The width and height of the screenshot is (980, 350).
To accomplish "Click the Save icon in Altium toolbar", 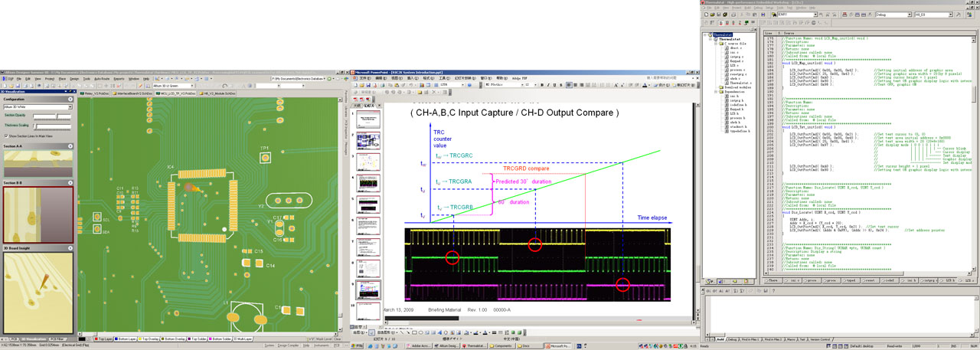I will pos(16,86).
